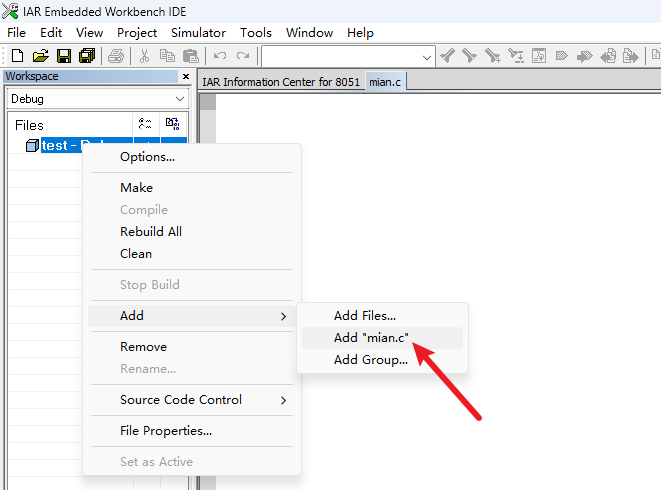Open the Simulator menu

coord(198,33)
